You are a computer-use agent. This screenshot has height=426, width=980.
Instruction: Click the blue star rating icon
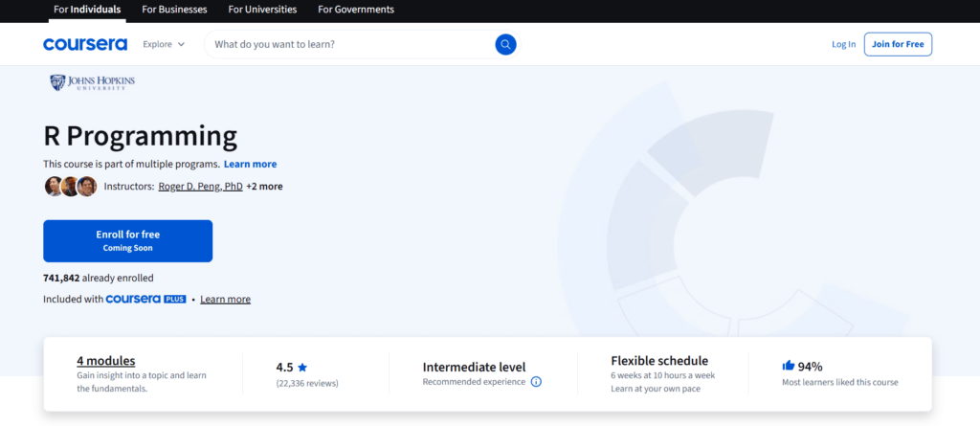[x=302, y=368]
